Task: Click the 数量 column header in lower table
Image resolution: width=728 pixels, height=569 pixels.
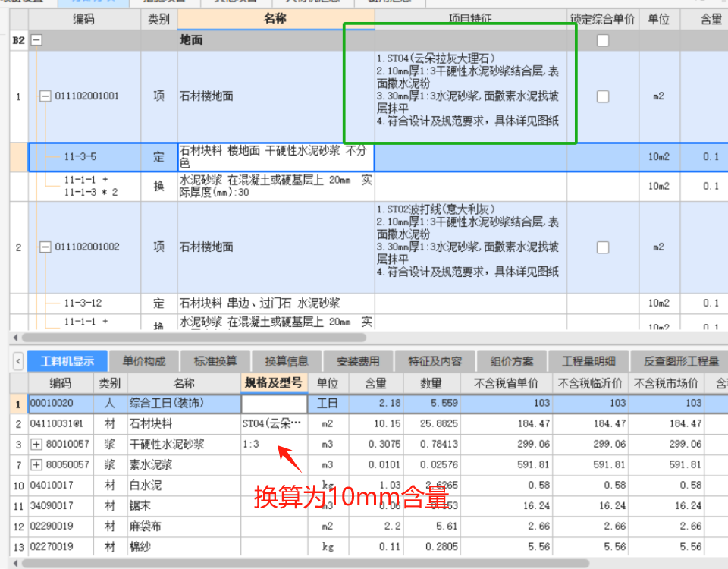Action: tap(431, 383)
